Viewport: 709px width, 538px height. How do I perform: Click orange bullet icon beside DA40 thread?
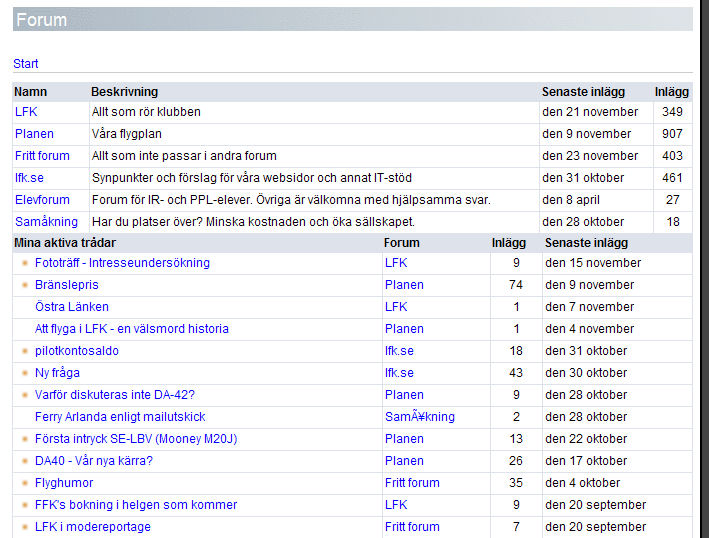pyautogui.click(x=25, y=461)
